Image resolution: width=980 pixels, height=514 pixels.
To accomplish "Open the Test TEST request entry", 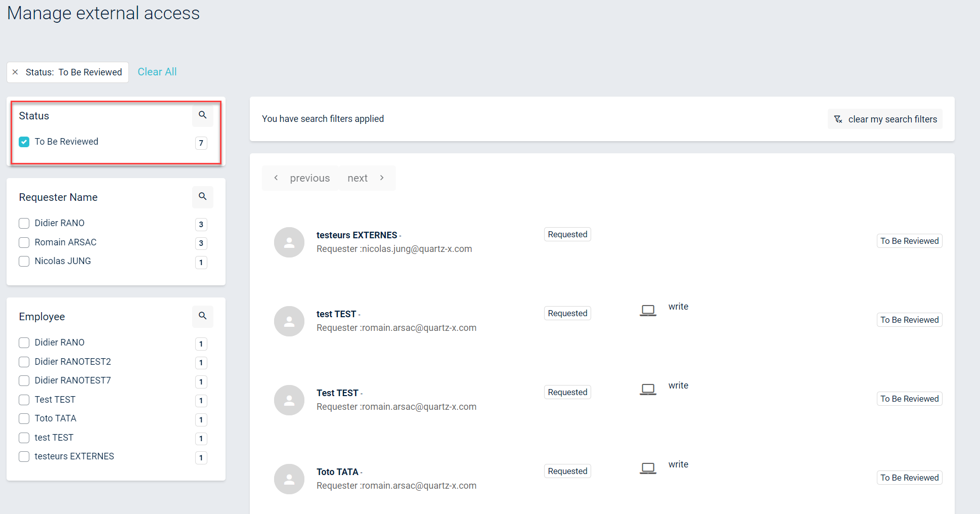I will point(337,393).
